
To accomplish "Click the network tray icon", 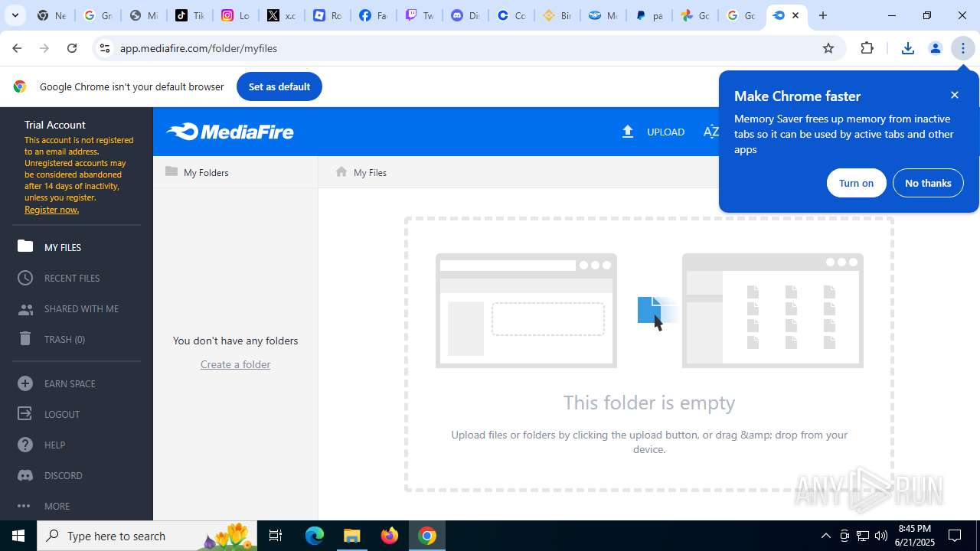I will click(862, 536).
